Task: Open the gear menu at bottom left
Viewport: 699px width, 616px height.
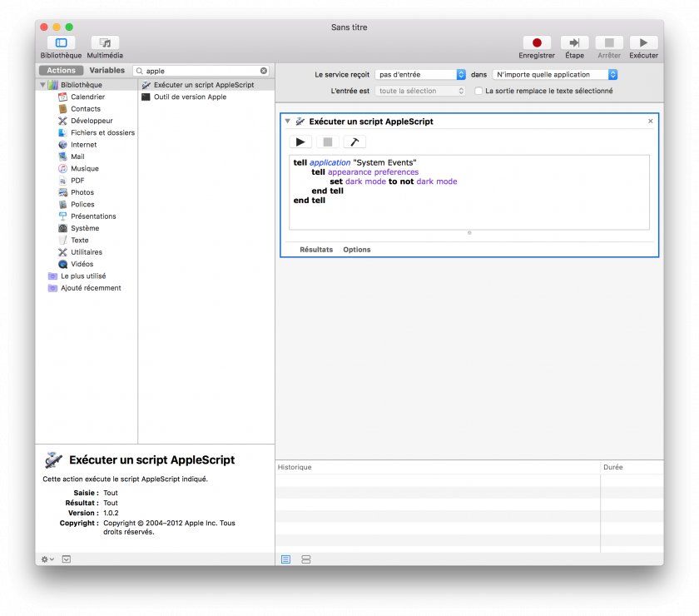Action: [x=47, y=559]
